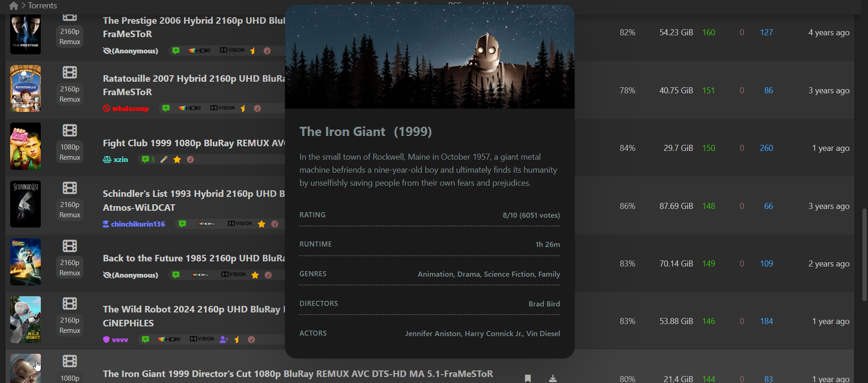This screenshot has height=383, width=868.
Task: Click the Dolby Vision badge on Schindler's List
Action: [x=240, y=224]
